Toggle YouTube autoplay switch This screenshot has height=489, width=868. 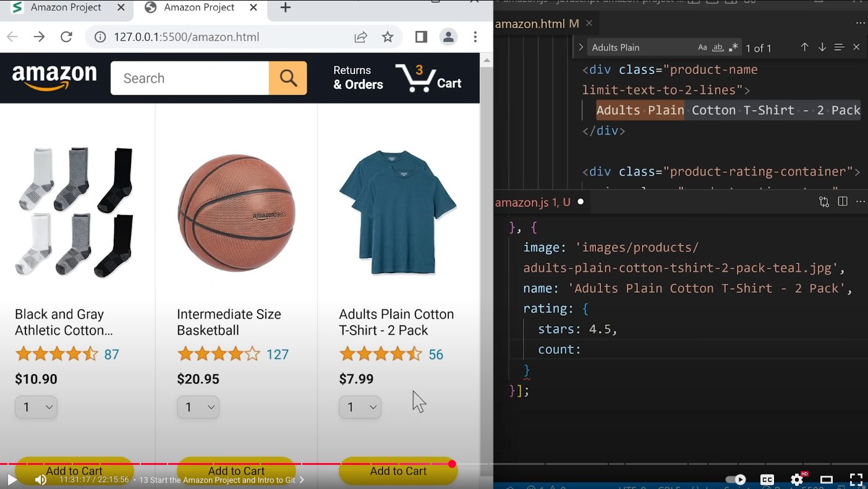click(x=736, y=479)
